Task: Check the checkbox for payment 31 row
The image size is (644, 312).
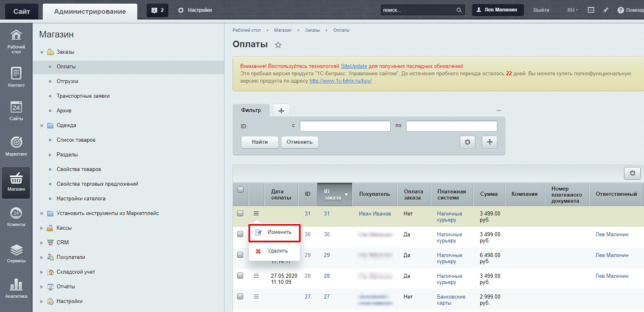Action: (x=240, y=213)
